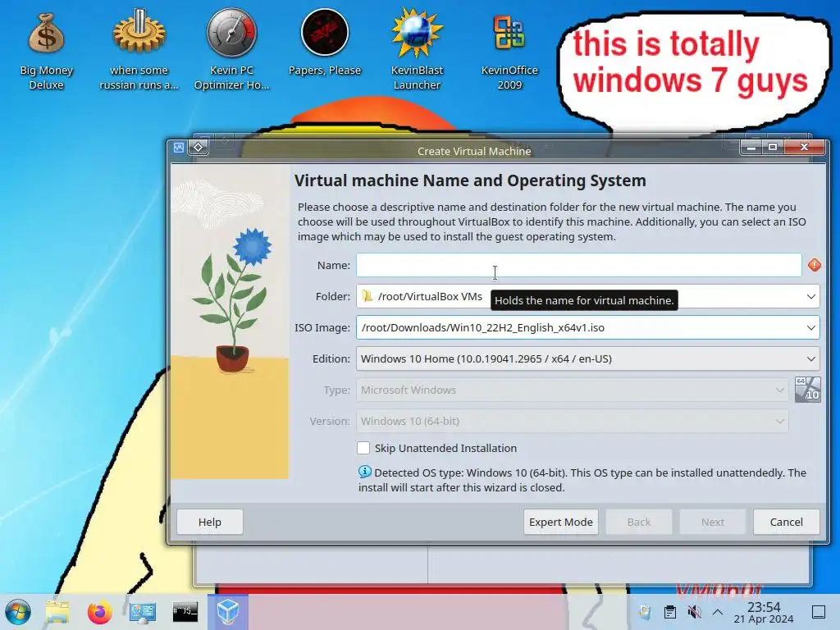Image resolution: width=840 pixels, height=630 pixels.
Task: Expand the ISO Image dropdown
Action: (811, 327)
